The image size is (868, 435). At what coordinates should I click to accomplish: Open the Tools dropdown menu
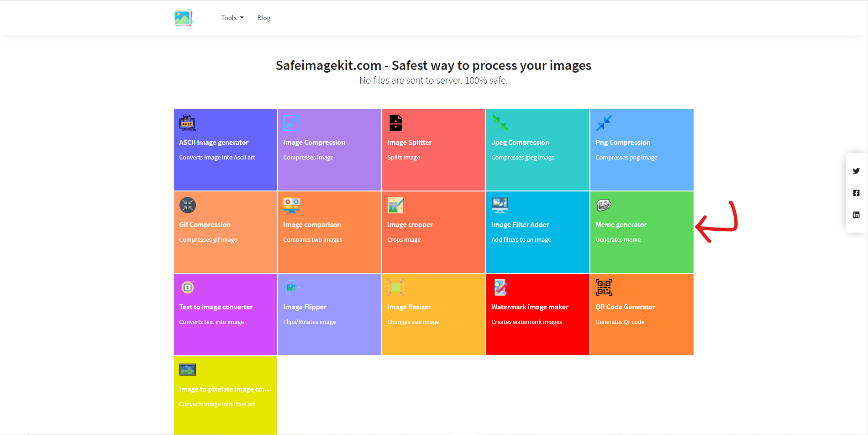coord(232,18)
